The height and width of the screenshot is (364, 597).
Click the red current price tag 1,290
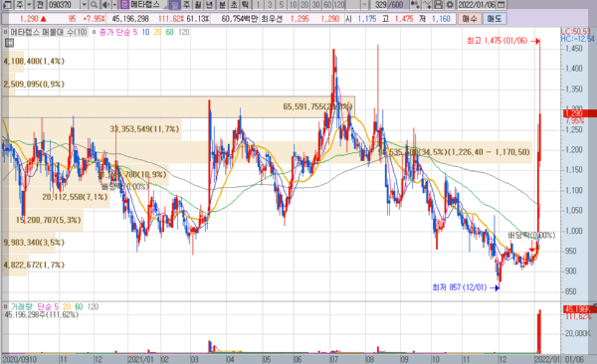[x=579, y=113]
